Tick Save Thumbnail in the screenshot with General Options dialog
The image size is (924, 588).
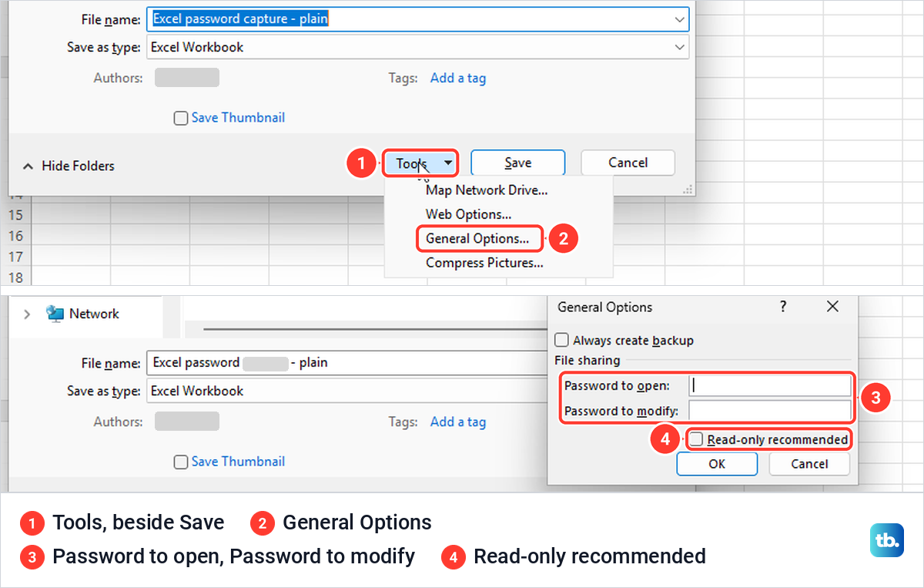click(181, 462)
